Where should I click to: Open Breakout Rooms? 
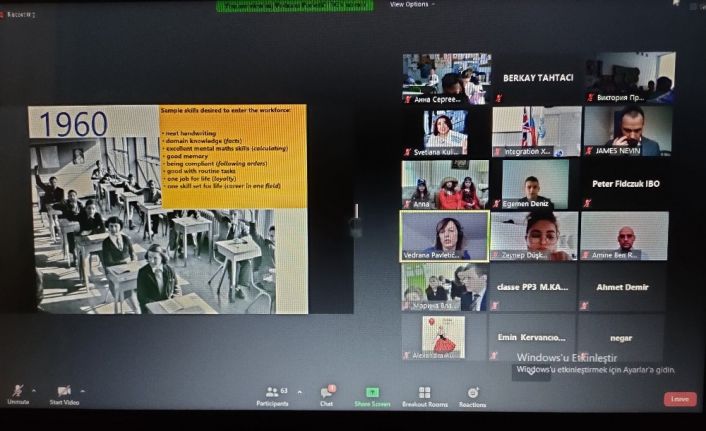coord(424,392)
